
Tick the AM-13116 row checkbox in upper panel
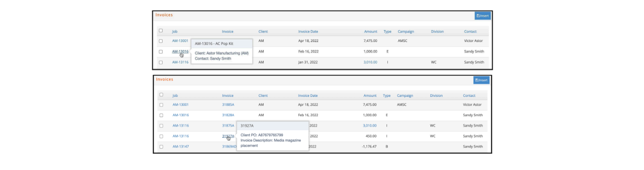[161, 62]
